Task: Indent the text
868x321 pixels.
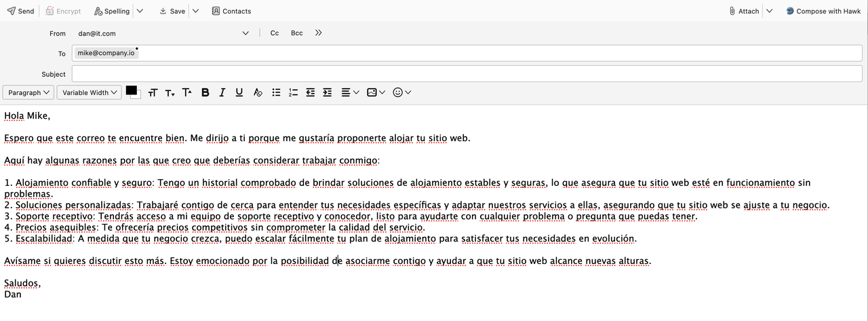Action: tap(328, 92)
